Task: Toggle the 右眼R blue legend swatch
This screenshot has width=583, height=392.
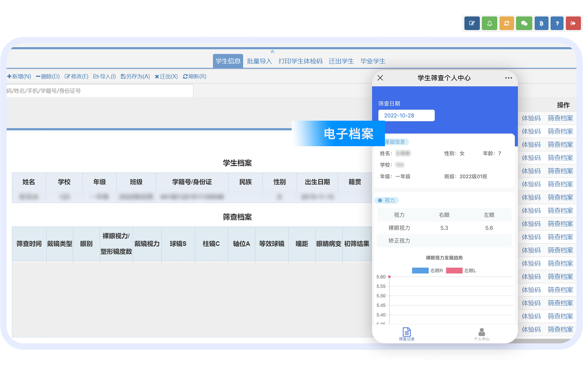Action: [x=420, y=271]
